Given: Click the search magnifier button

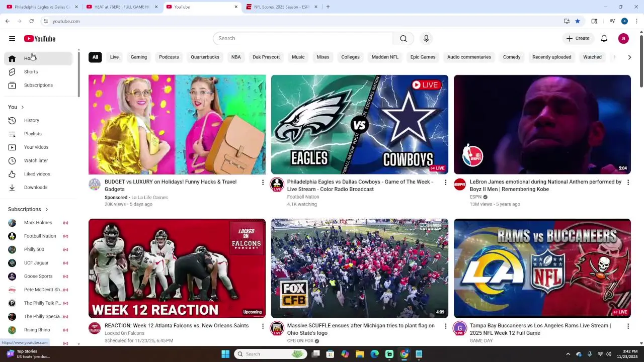Looking at the screenshot, I should coord(404,39).
